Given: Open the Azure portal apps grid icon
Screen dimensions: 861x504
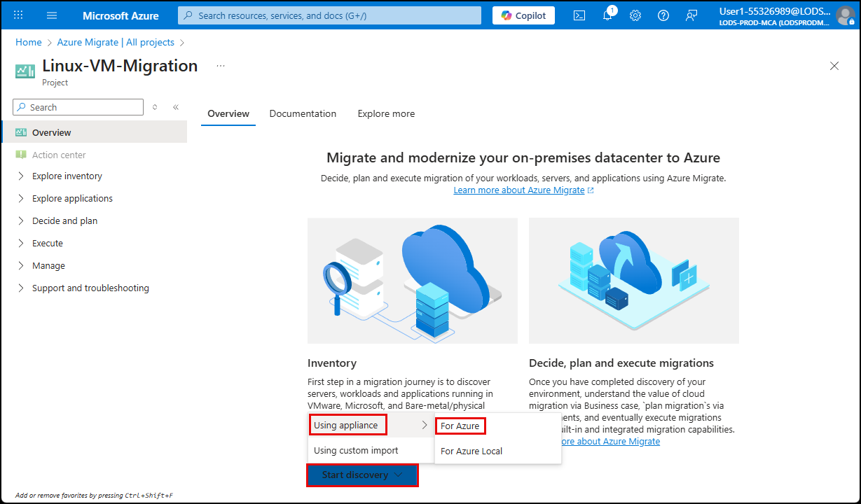Looking at the screenshot, I should (x=19, y=15).
